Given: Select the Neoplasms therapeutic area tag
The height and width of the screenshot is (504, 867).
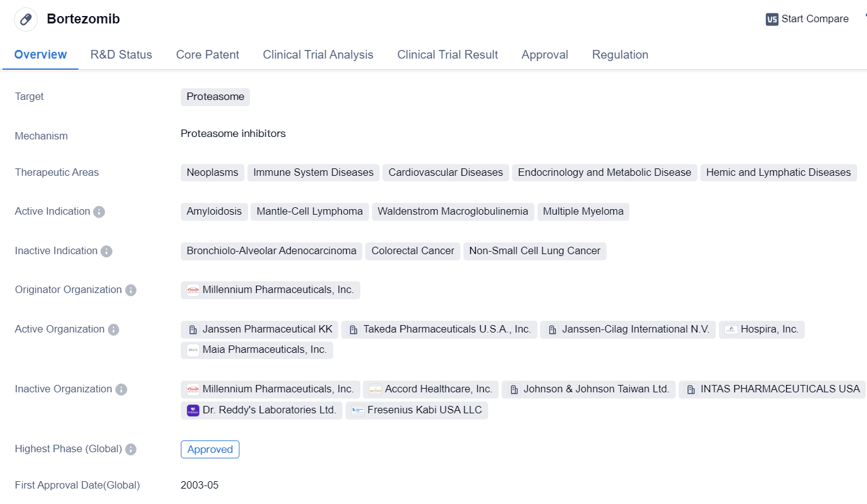Looking at the screenshot, I should pyautogui.click(x=212, y=173).
